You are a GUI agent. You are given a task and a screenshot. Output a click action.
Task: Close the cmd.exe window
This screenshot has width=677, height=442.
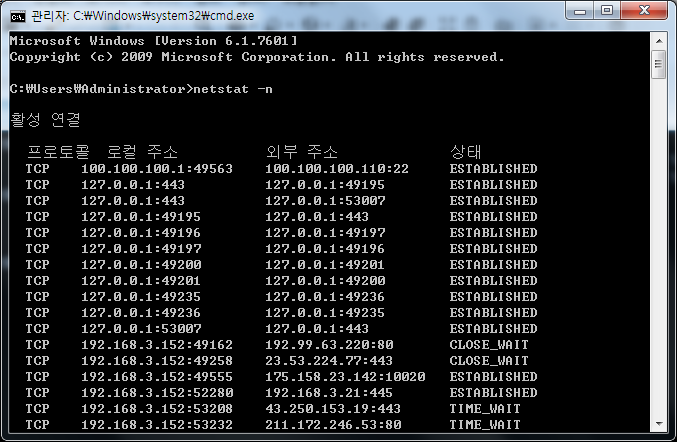point(644,11)
